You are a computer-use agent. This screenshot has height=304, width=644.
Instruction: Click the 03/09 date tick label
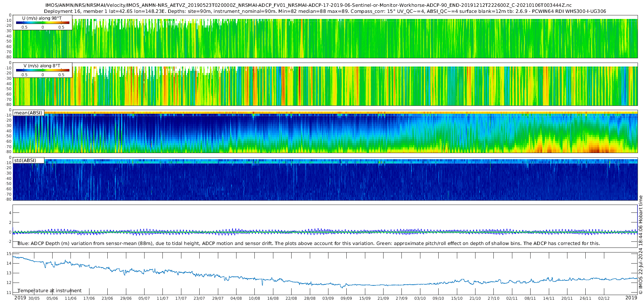point(328,298)
